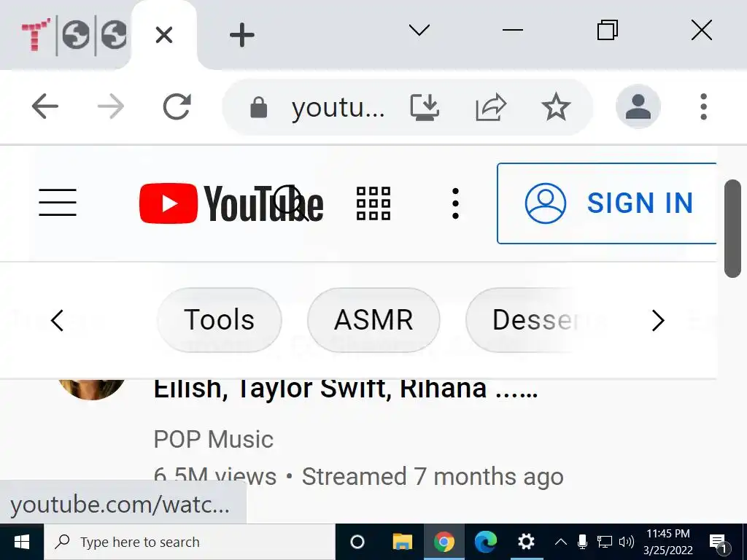Open a new browser tab

click(x=242, y=35)
